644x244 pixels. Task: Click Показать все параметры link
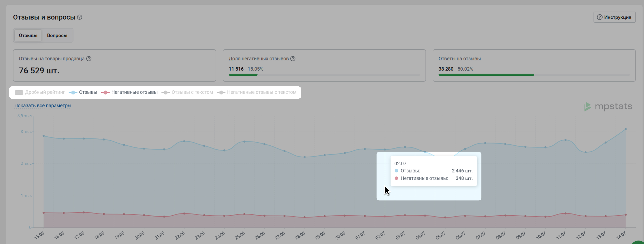coord(43,106)
